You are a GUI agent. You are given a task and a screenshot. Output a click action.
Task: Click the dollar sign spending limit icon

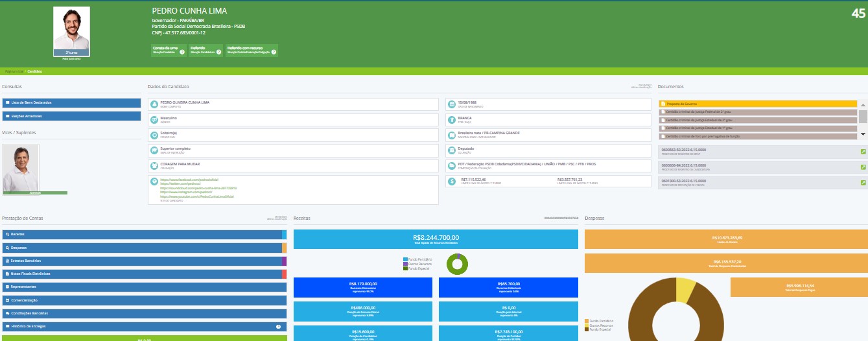point(451,181)
